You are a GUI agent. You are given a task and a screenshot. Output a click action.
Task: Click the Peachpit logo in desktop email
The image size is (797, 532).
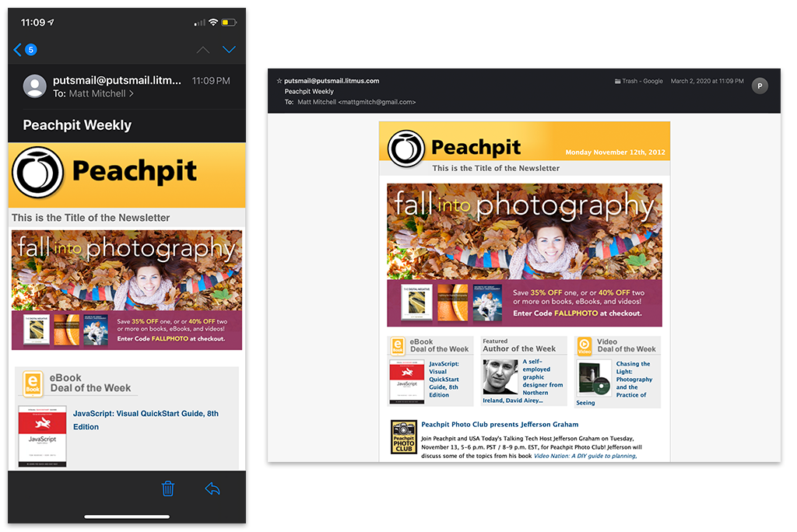click(406, 149)
